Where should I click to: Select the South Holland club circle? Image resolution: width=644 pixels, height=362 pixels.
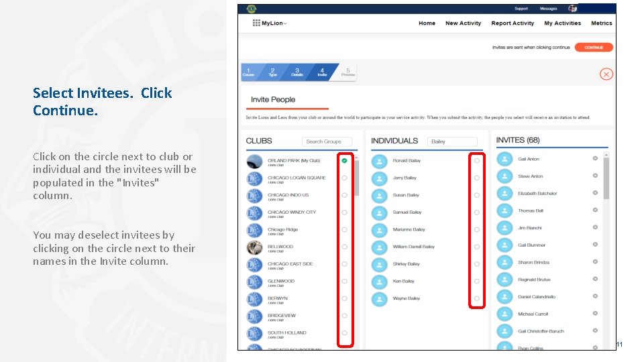pos(344,333)
